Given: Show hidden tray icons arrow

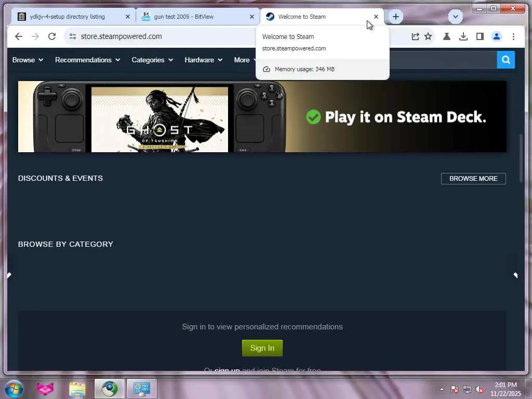Looking at the screenshot, I should 442,389.
